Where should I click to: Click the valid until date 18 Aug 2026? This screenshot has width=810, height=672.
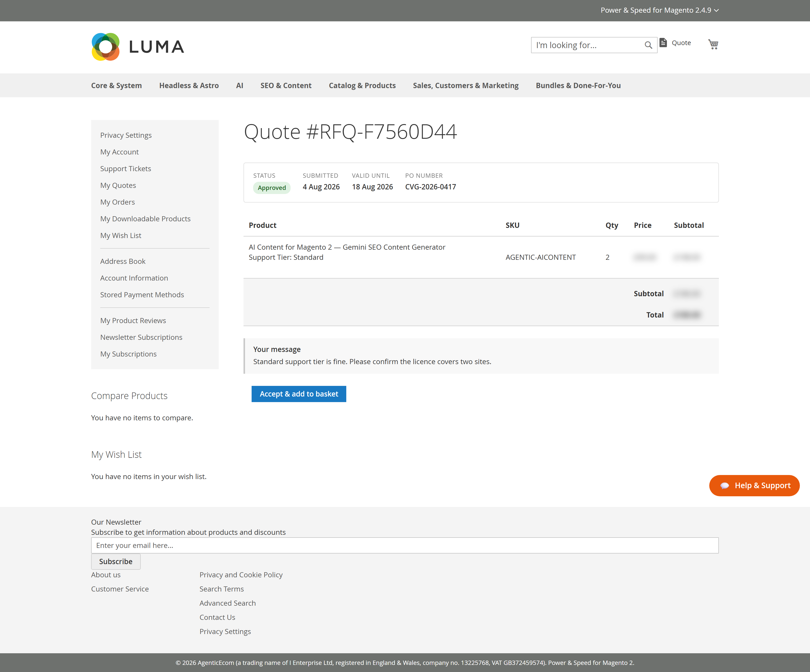pyautogui.click(x=372, y=187)
